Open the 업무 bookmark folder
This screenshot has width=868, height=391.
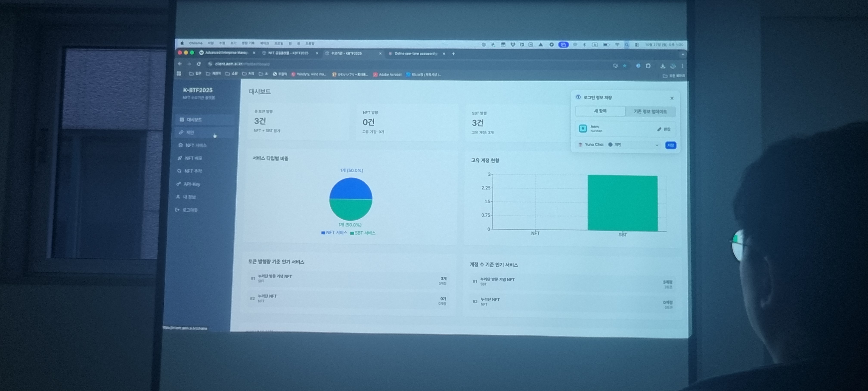coord(195,73)
